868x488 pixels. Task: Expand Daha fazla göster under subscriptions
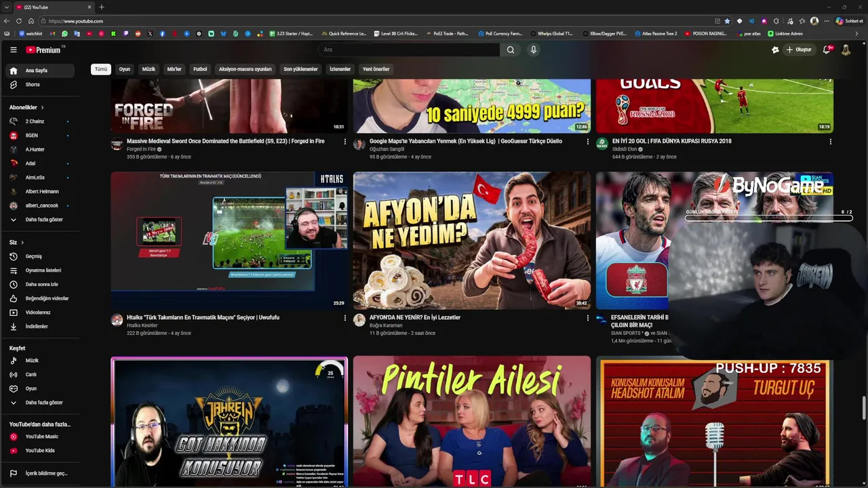(x=41, y=220)
